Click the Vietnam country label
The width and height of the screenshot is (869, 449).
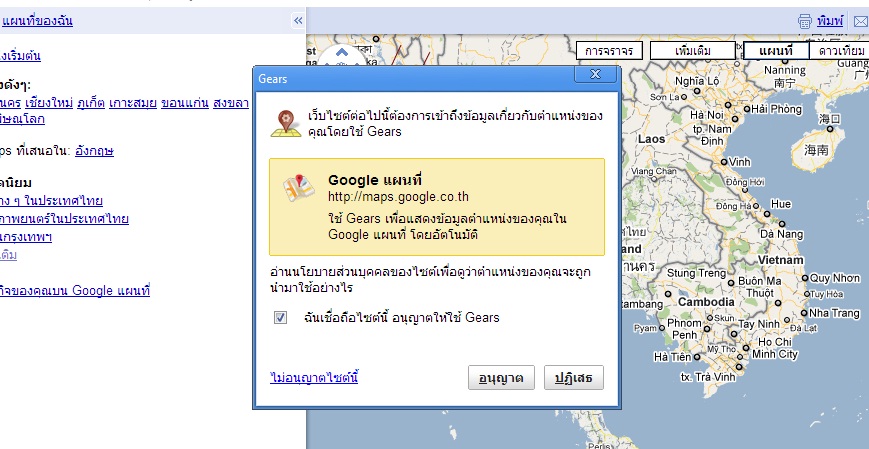click(780, 260)
